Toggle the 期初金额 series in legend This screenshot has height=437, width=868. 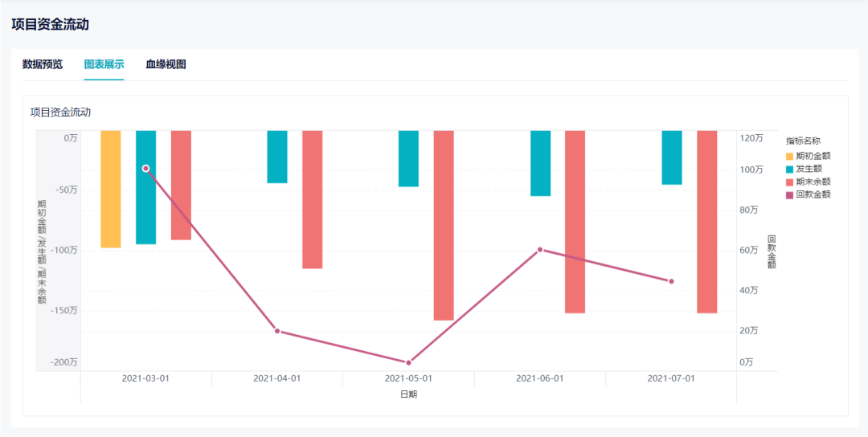[813, 156]
